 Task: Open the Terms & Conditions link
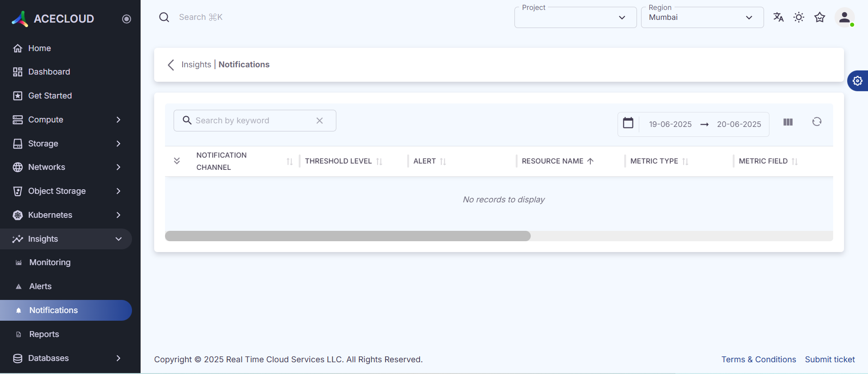(758, 360)
